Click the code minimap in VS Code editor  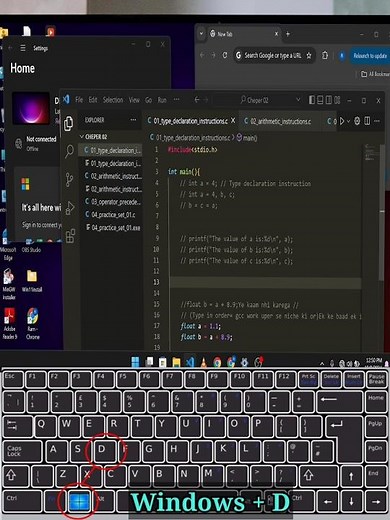[x=370, y=153]
